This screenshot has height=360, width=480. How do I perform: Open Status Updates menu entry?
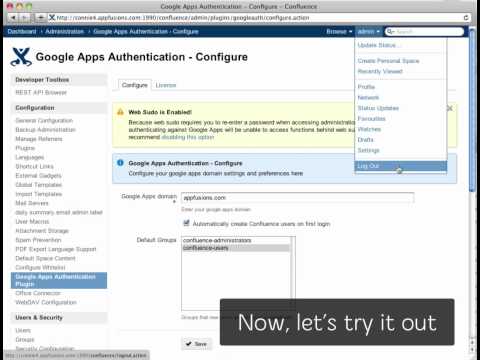378,108
